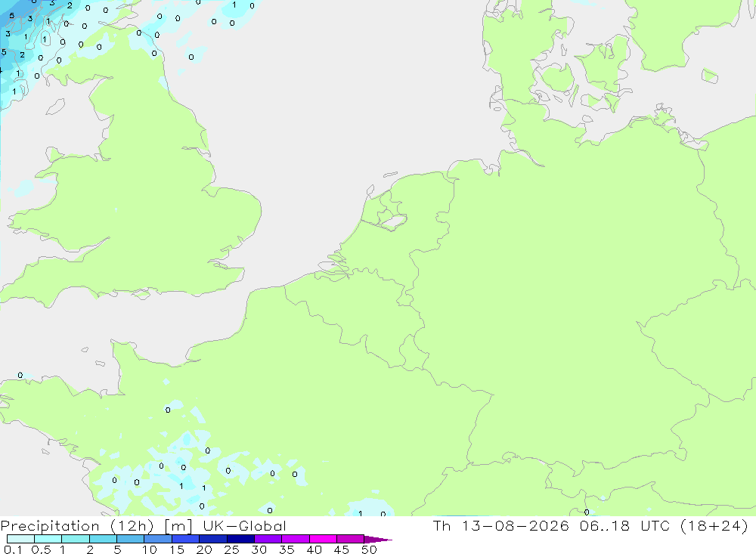Click the "13-08-2026" date text
This screenshot has width=756, height=554.
[515, 525]
